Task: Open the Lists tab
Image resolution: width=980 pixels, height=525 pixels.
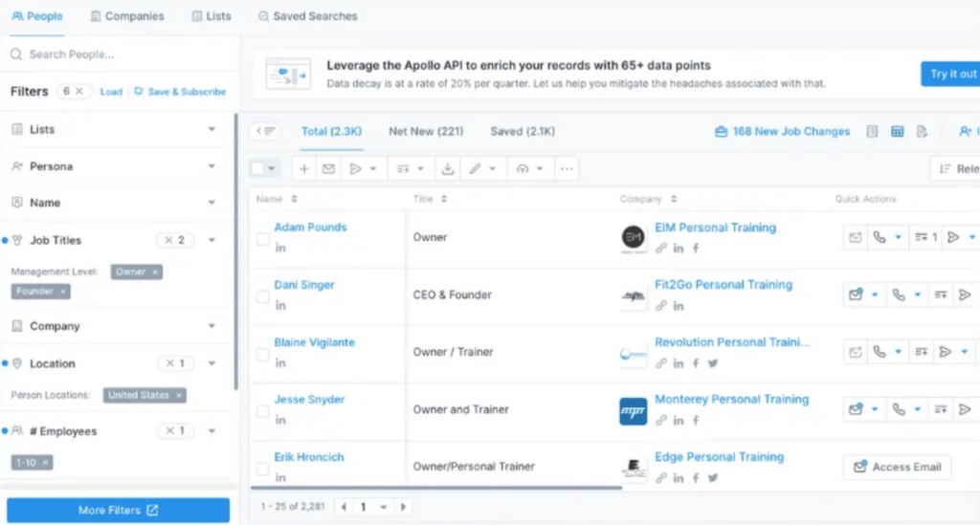Action: 212,16
